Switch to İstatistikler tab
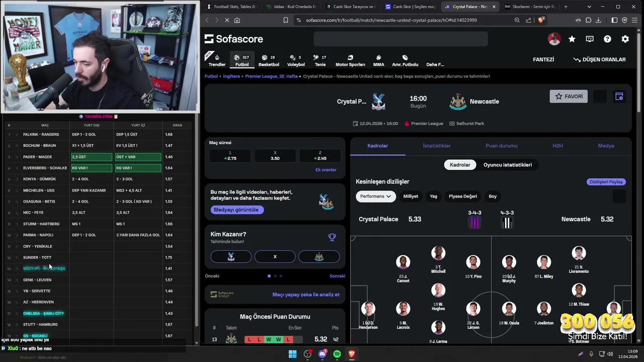The width and height of the screenshot is (644, 362). tap(437, 146)
